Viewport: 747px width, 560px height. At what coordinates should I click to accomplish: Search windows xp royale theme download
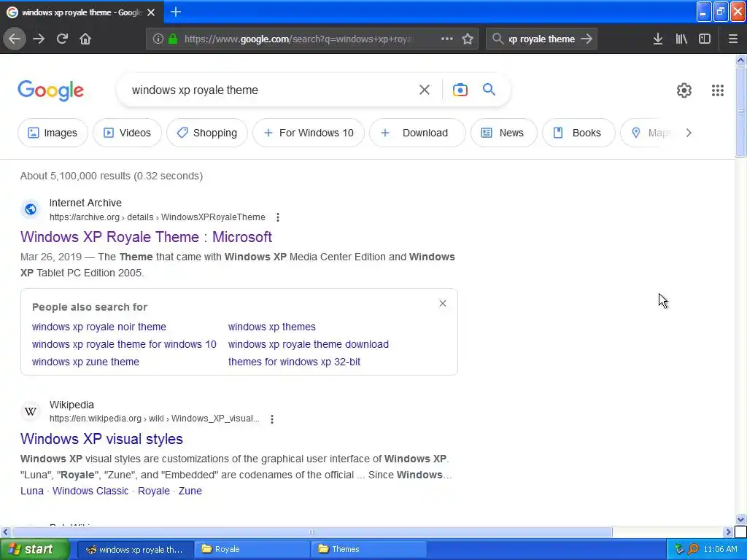tap(309, 344)
